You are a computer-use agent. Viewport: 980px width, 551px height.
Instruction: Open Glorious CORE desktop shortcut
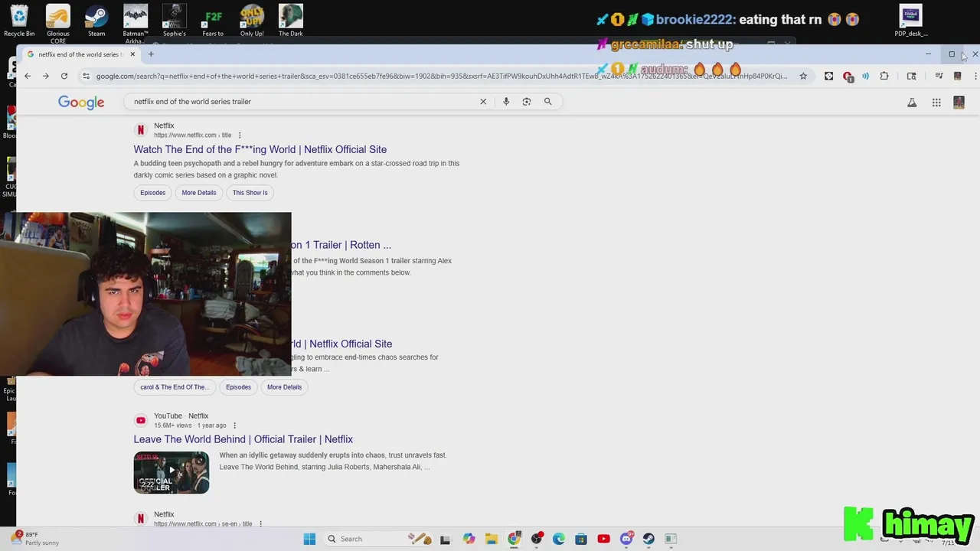58,24
